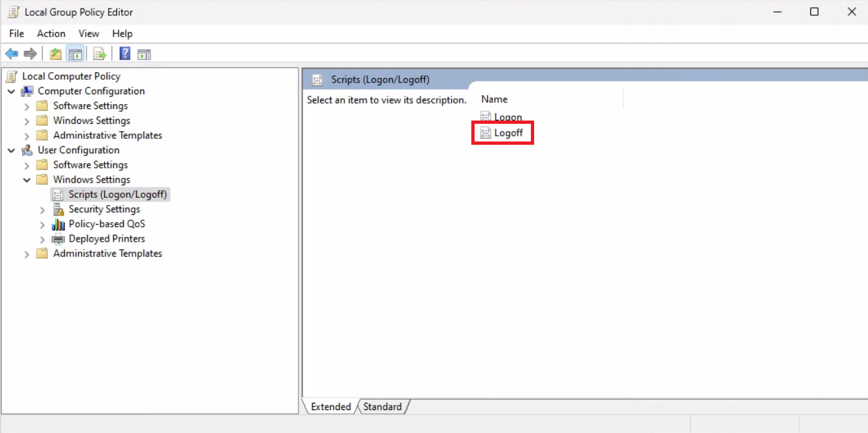Click the Group Policy Editor title bar icon

point(13,12)
